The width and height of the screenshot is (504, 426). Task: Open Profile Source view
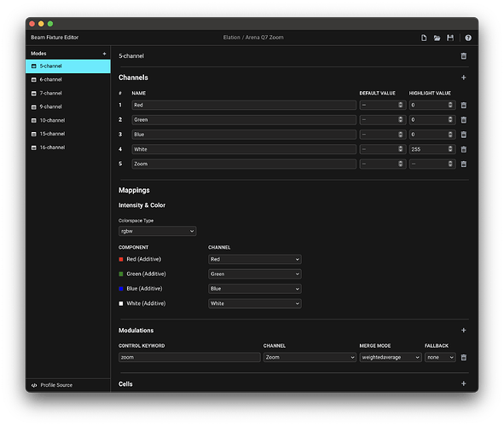[56, 385]
